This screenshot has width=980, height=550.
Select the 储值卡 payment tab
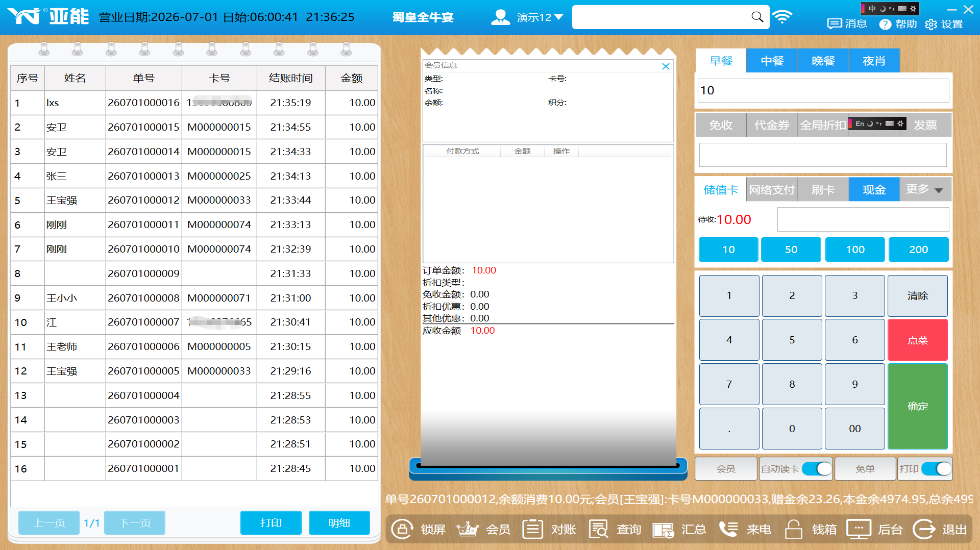point(721,190)
